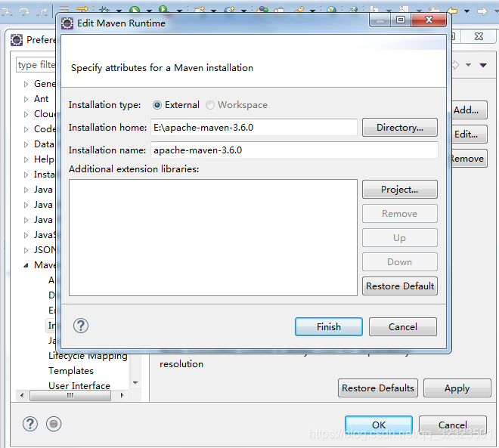Select User Interface under Maven
This screenshot has height=448, width=499.
(79, 386)
